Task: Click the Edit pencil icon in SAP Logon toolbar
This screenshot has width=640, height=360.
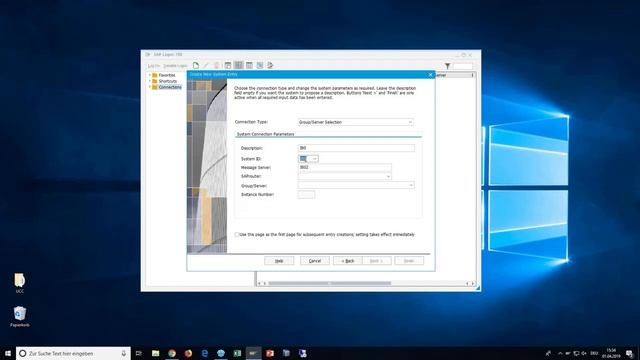Action: click(x=206, y=65)
